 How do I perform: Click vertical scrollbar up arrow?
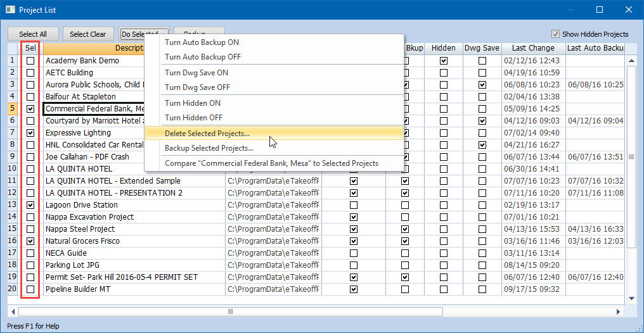[x=631, y=61]
